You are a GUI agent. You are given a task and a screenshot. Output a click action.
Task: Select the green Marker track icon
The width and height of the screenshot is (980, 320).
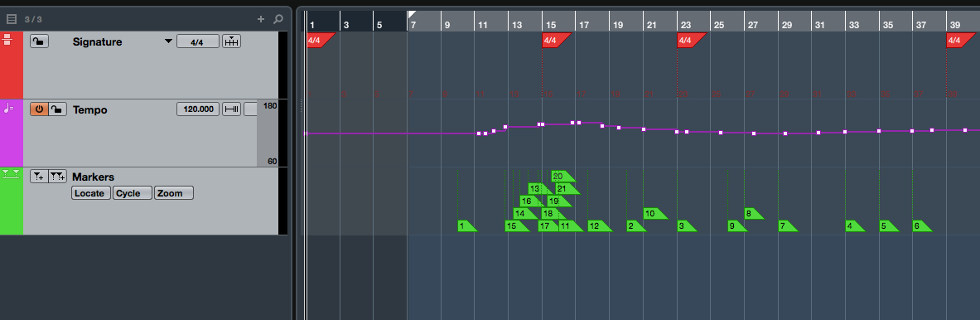12,174
